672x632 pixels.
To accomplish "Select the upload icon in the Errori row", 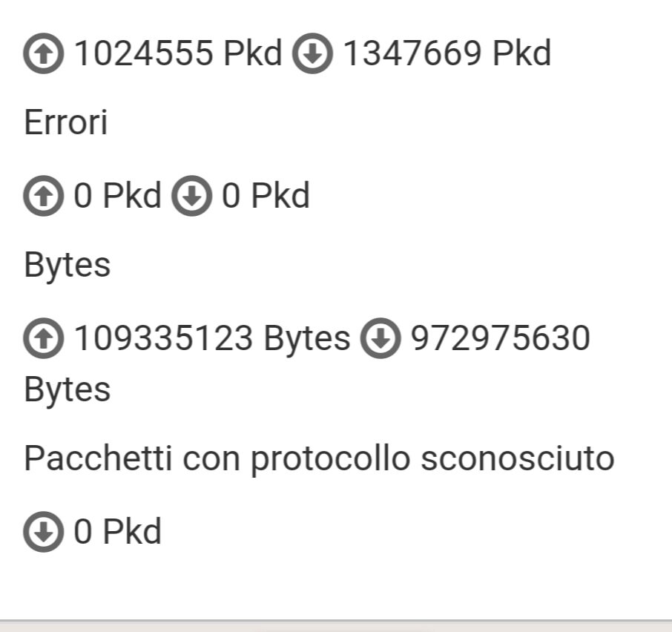I will (x=43, y=195).
